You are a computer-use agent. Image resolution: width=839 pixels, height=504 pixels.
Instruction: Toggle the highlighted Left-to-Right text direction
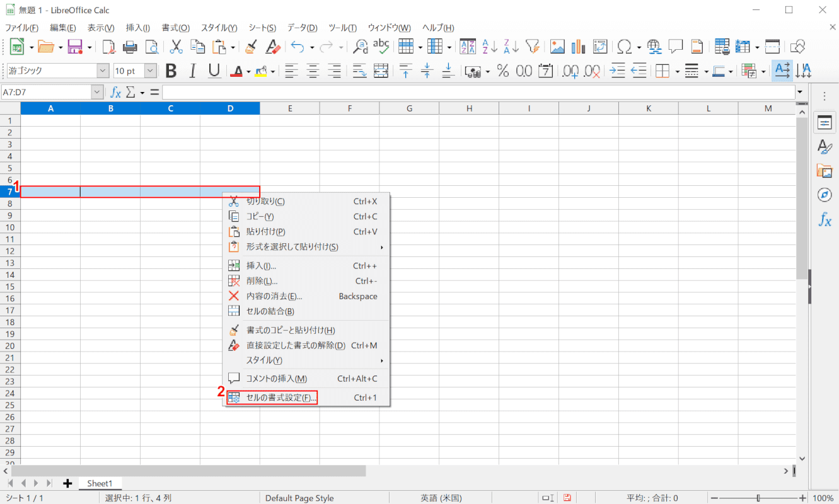(782, 71)
